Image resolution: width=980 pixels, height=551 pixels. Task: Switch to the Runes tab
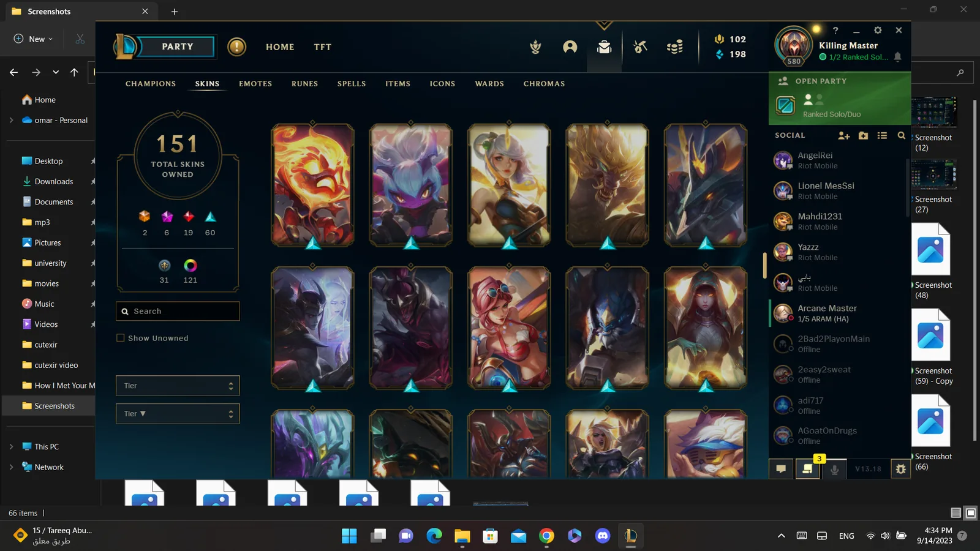(x=304, y=84)
